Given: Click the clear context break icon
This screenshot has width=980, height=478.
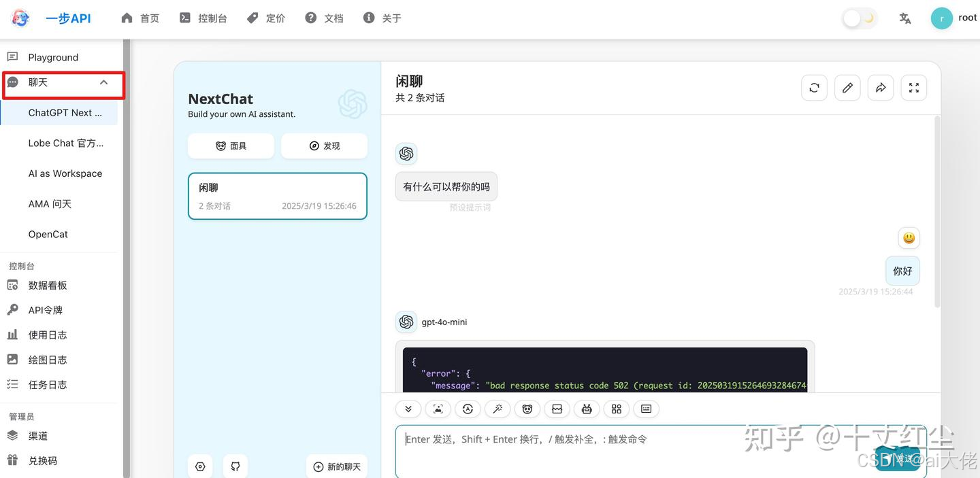Looking at the screenshot, I should [x=557, y=409].
